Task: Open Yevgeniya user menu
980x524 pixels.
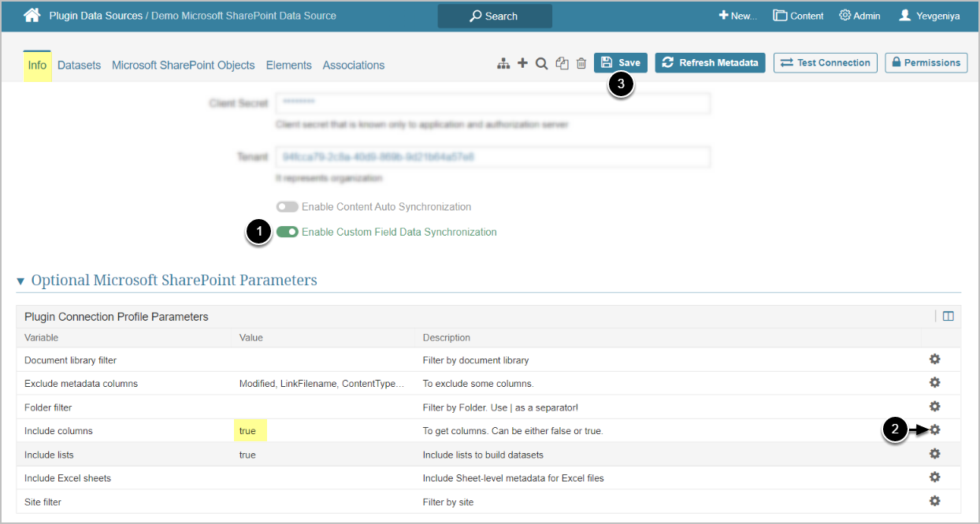Action: click(x=930, y=16)
